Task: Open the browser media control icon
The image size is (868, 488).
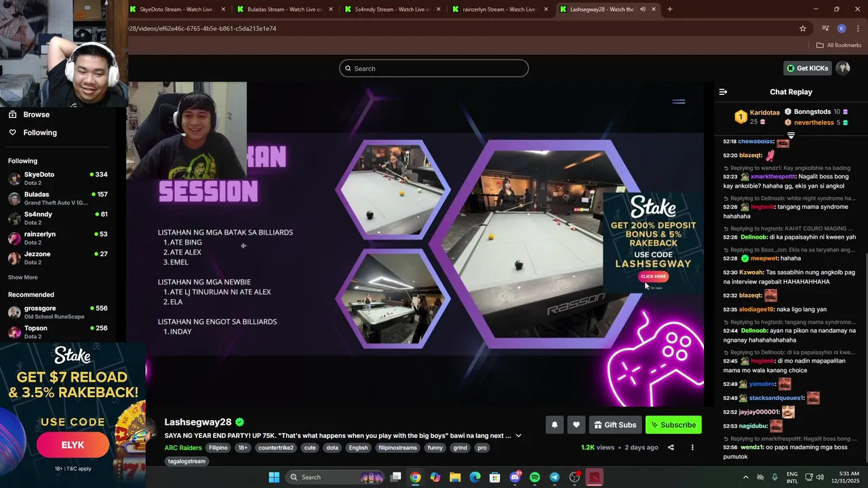Action: (825, 28)
